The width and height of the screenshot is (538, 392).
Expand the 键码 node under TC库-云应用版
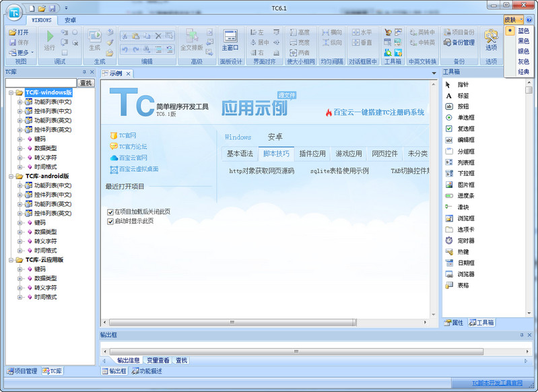click(20, 269)
